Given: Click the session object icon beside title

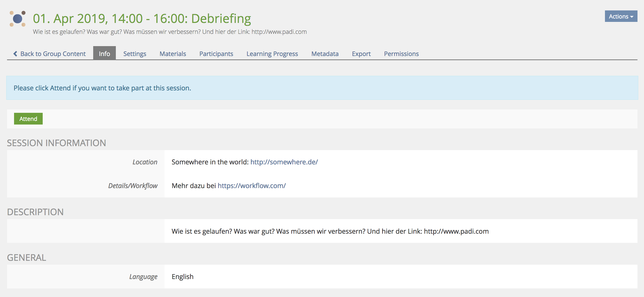Looking at the screenshot, I should click(x=17, y=19).
